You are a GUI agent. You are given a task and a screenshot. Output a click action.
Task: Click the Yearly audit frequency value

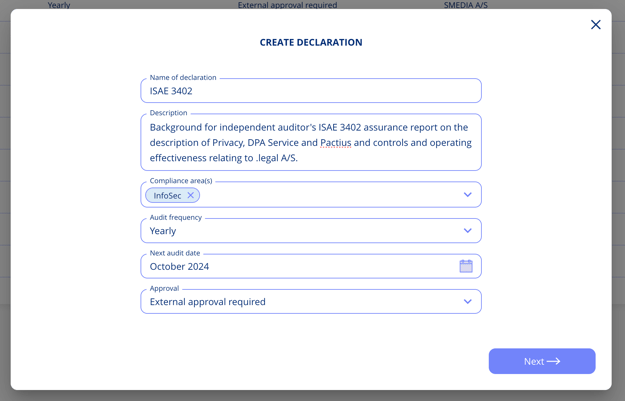pos(163,231)
